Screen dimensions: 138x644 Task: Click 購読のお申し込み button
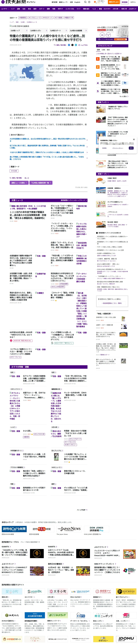tap(114, 2)
